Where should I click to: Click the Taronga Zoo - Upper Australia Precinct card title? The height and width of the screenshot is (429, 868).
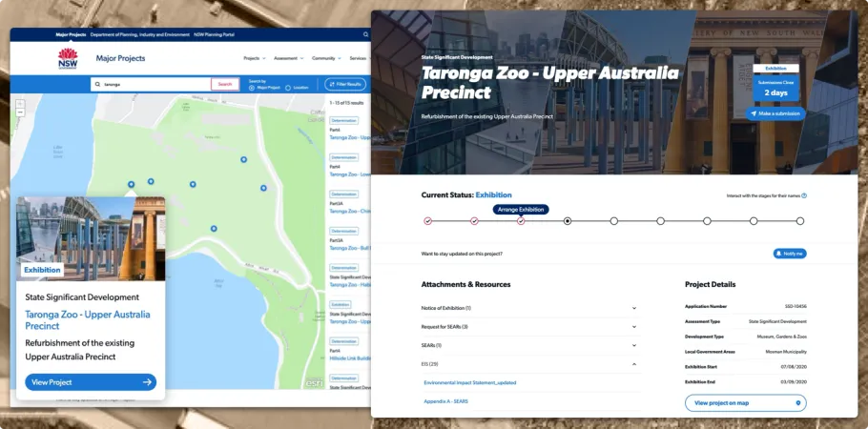[88, 320]
